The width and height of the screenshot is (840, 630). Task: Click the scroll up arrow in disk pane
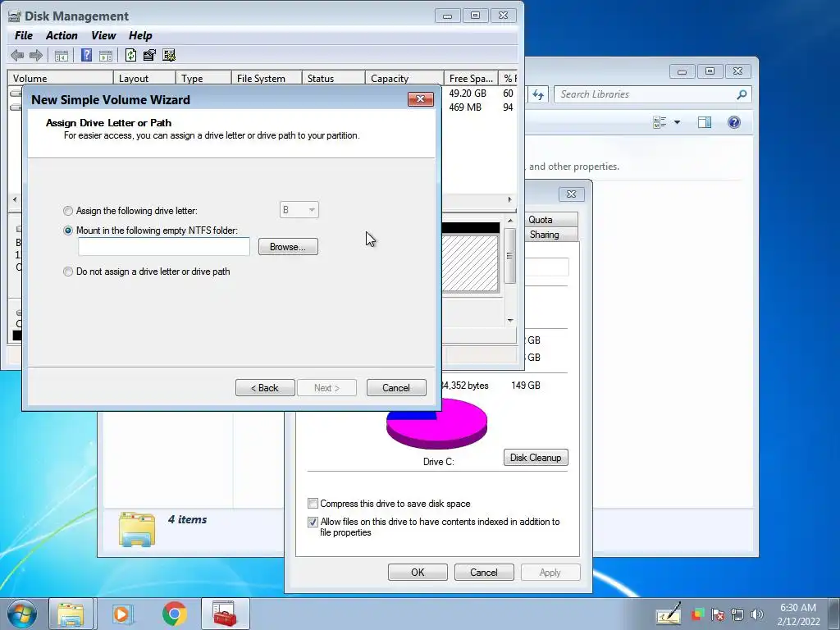tap(510, 220)
